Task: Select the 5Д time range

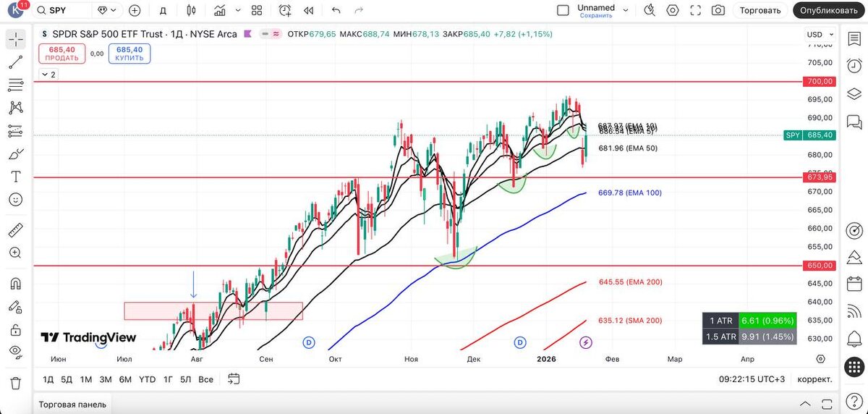Action: tap(67, 379)
